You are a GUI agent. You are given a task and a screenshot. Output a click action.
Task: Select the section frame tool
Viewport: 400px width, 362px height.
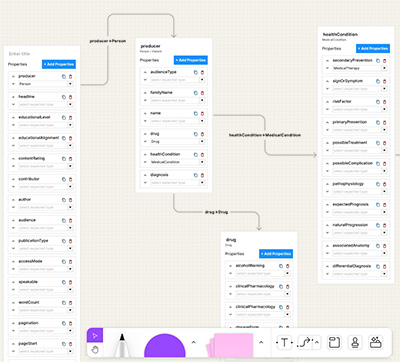[334, 343]
